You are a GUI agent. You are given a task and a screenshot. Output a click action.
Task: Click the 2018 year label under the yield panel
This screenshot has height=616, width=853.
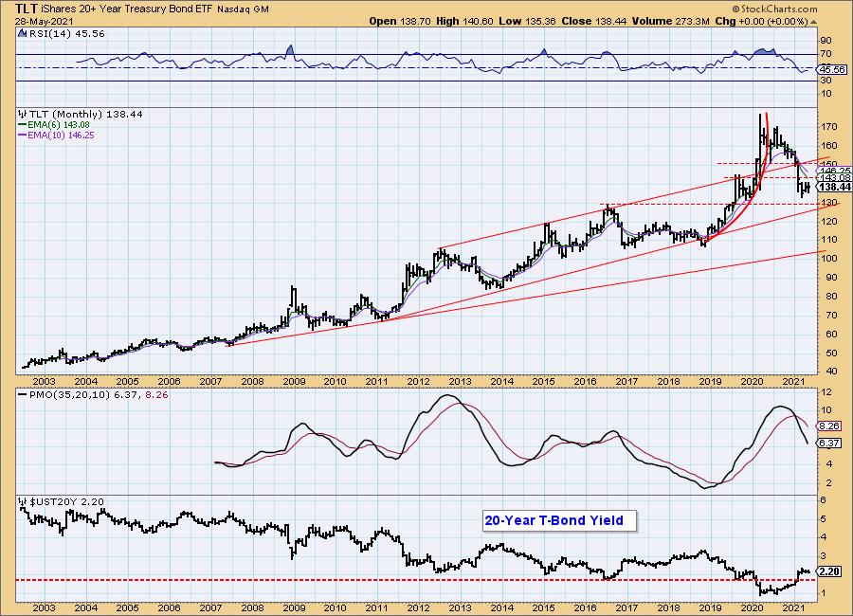click(x=668, y=607)
